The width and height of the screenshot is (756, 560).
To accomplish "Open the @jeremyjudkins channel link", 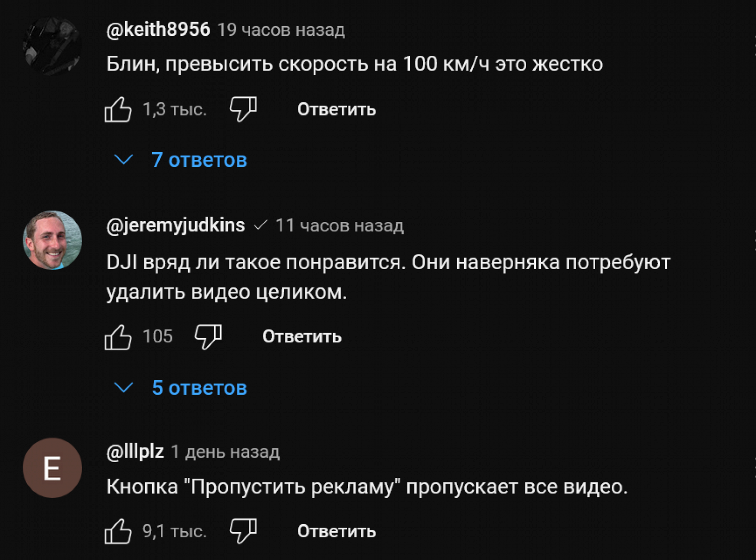I will coord(175,225).
